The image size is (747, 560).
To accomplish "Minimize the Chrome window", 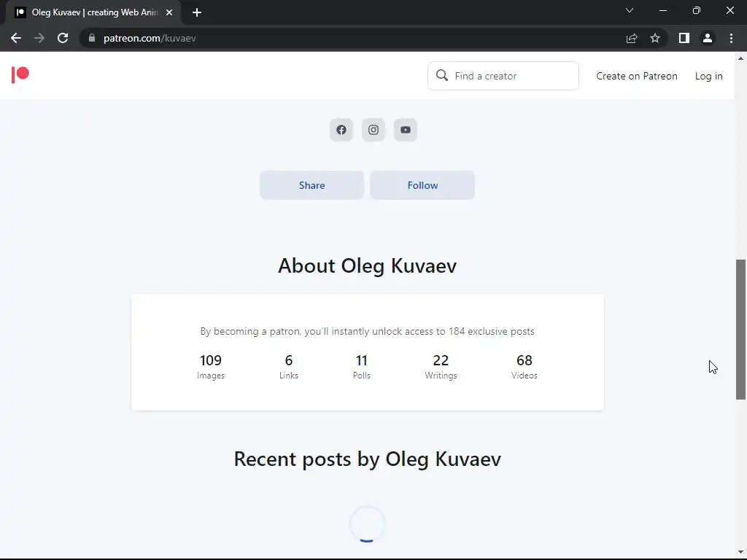I will pyautogui.click(x=662, y=10).
